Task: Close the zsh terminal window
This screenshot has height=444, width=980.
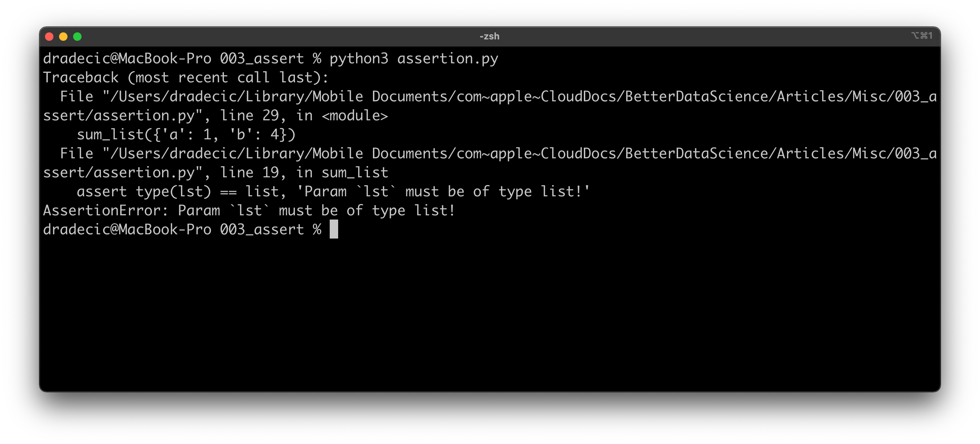Action: tap(49, 37)
